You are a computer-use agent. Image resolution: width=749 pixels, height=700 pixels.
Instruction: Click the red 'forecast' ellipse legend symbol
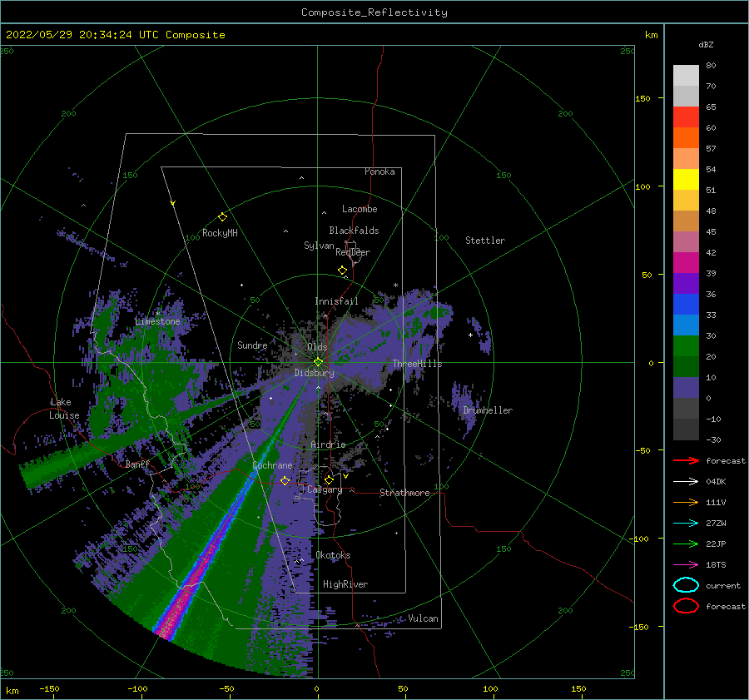(x=686, y=606)
